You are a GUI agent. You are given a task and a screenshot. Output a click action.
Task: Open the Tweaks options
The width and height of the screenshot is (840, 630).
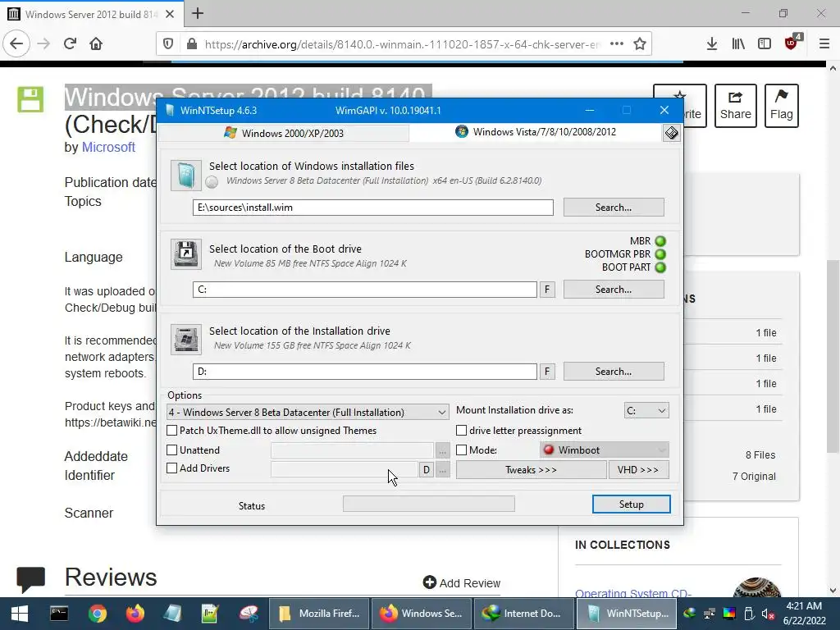click(531, 470)
